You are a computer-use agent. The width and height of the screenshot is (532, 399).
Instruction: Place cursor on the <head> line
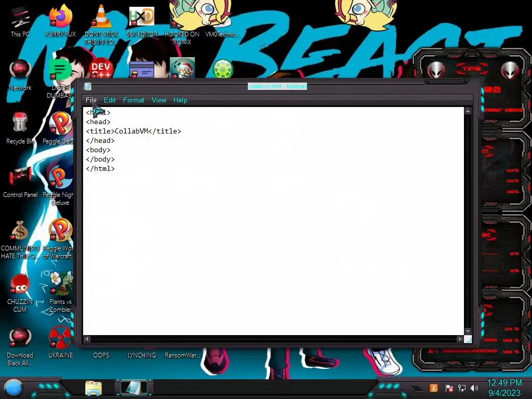click(x=98, y=122)
